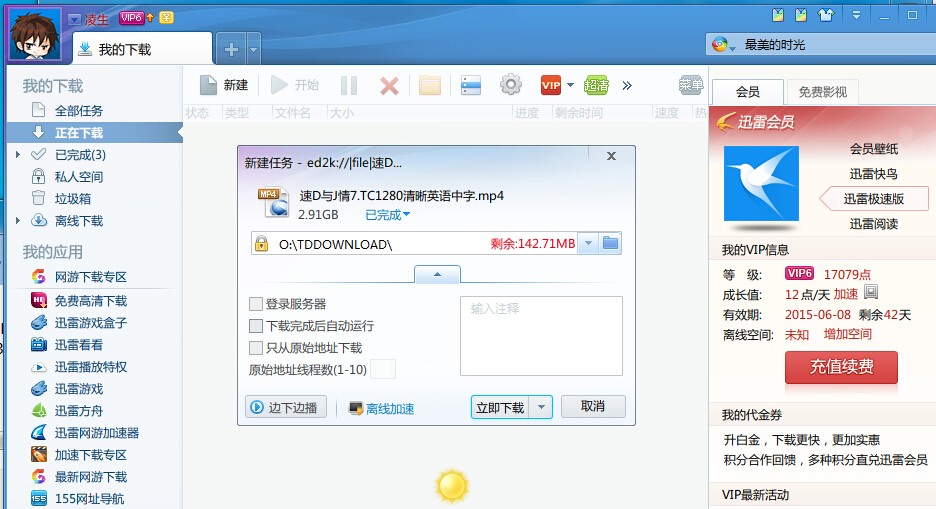Expand the 离线下载 tree arrow
This screenshot has height=509, width=936.
(x=18, y=221)
